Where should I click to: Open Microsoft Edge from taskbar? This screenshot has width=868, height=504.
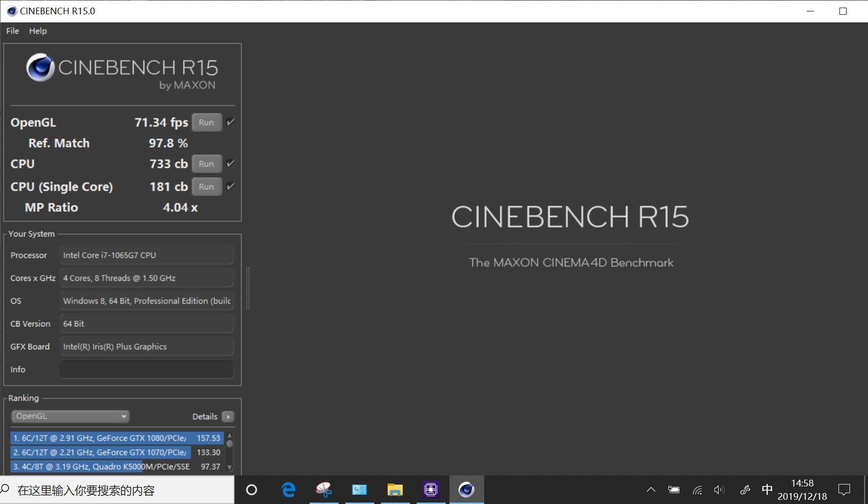288,490
